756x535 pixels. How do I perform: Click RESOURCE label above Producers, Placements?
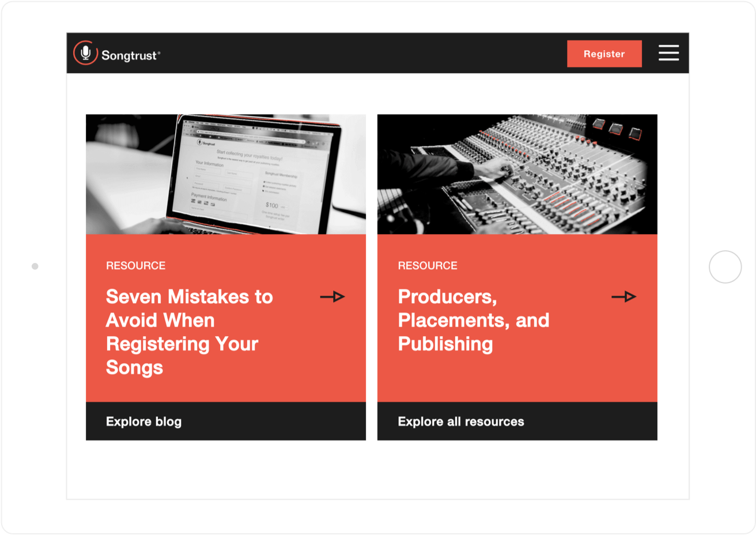428,266
